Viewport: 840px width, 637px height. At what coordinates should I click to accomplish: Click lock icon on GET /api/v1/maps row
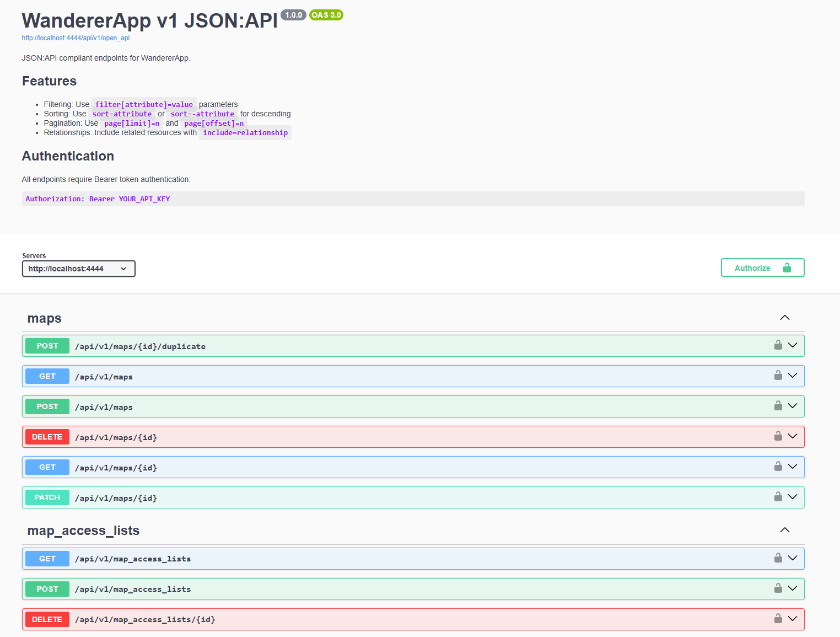(x=778, y=376)
